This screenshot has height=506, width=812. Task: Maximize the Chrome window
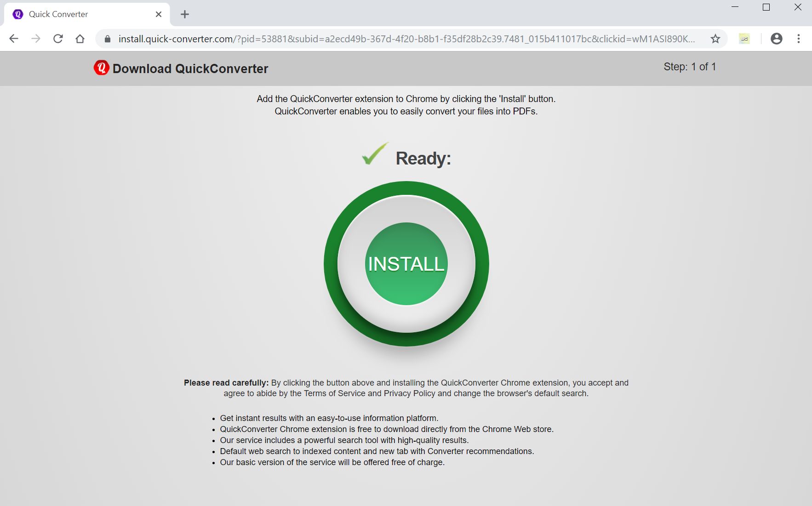point(766,7)
